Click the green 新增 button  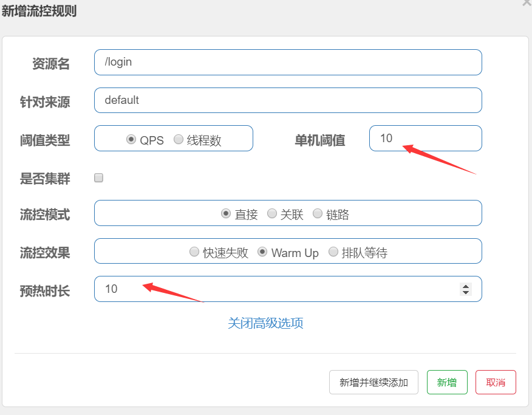(x=447, y=382)
